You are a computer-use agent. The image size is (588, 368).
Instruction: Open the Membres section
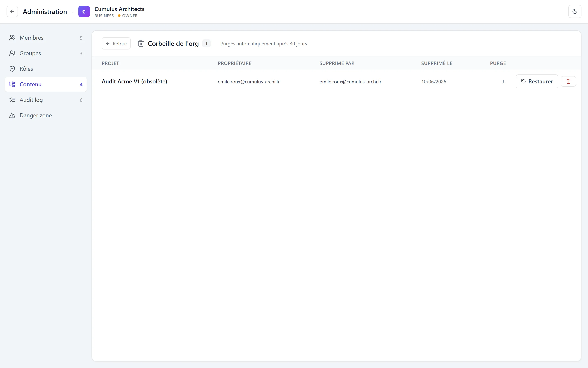click(x=46, y=38)
